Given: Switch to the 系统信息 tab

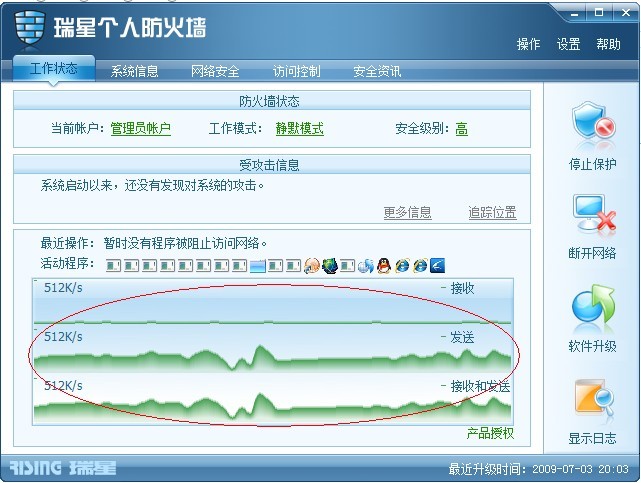Looking at the screenshot, I should [134, 72].
